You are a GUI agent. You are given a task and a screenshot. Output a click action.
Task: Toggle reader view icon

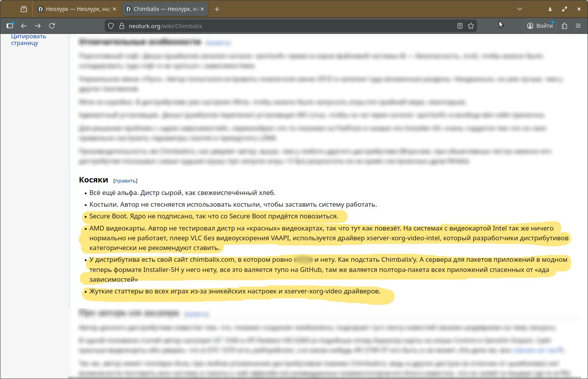pyautogui.click(x=460, y=26)
